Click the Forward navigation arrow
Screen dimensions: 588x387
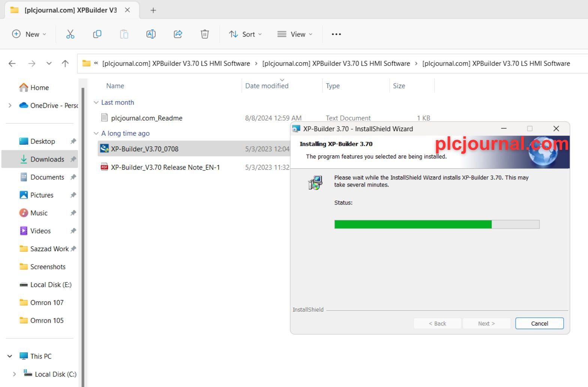(x=32, y=63)
